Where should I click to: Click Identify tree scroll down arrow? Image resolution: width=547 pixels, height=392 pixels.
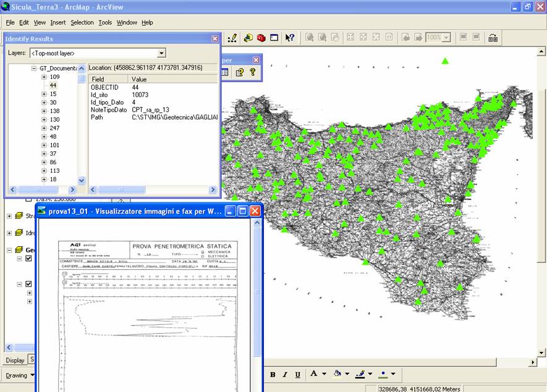(x=82, y=180)
